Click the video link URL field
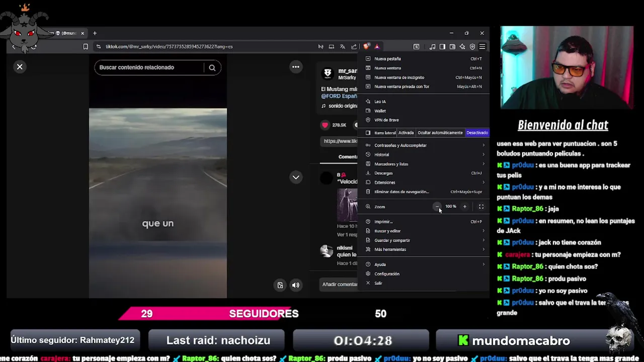The image size is (644, 362). [x=340, y=141]
